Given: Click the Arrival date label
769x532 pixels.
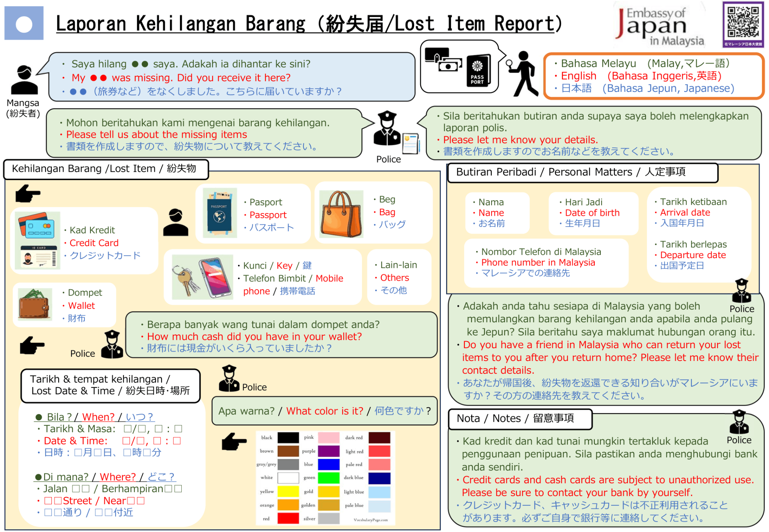Looking at the screenshot, I should click(x=685, y=212).
